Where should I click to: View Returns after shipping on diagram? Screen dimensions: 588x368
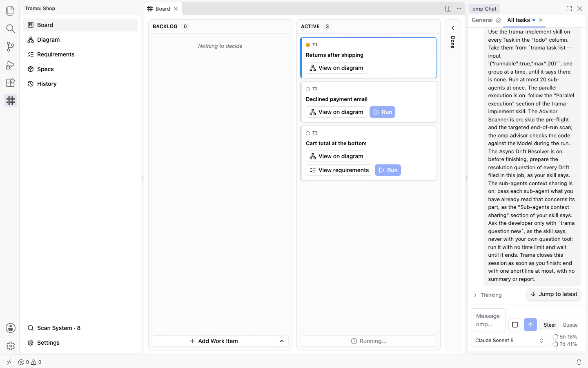tap(336, 68)
